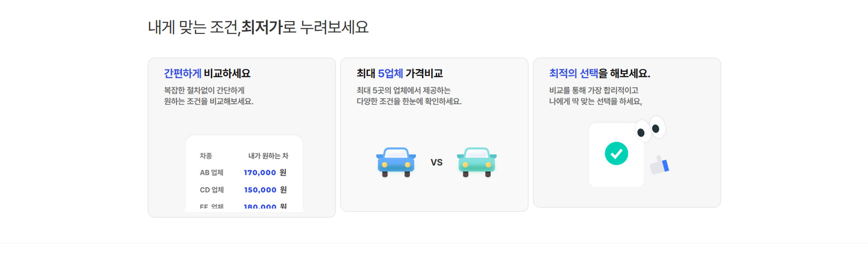This screenshot has width=868, height=263.
Task: Click the 차종 column header
Action: click(206, 156)
